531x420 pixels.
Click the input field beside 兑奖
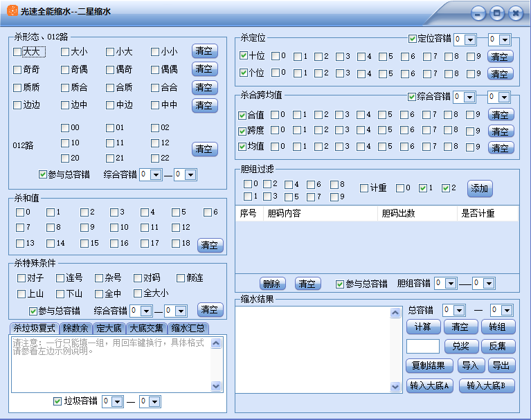point(422,347)
